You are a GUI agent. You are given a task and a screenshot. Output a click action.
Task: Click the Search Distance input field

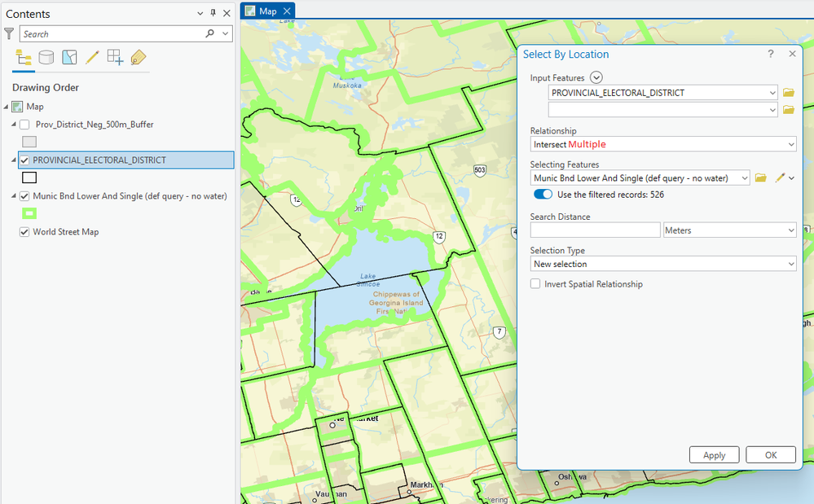[x=596, y=230]
